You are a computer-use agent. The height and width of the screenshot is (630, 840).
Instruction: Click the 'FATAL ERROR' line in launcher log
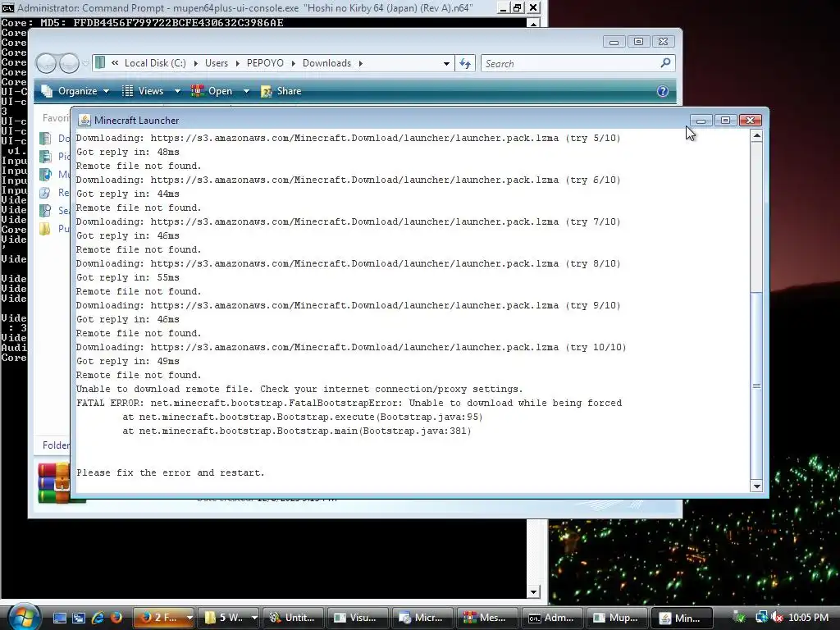coord(349,403)
